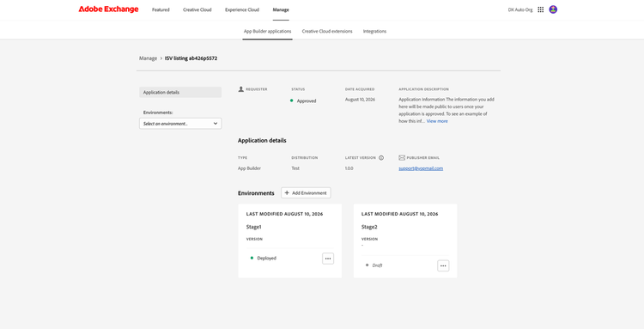This screenshot has height=329, width=644.
Task: Expand the Select an environment dropdown
Action: click(x=180, y=124)
